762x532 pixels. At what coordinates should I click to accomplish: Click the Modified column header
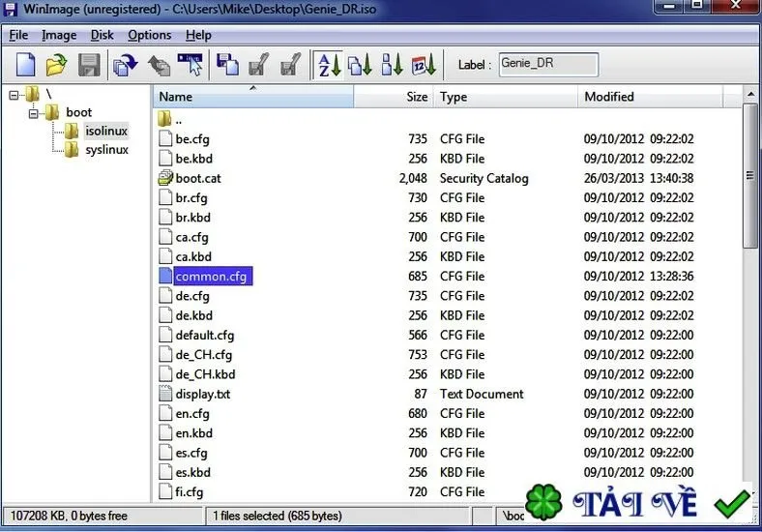650,97
